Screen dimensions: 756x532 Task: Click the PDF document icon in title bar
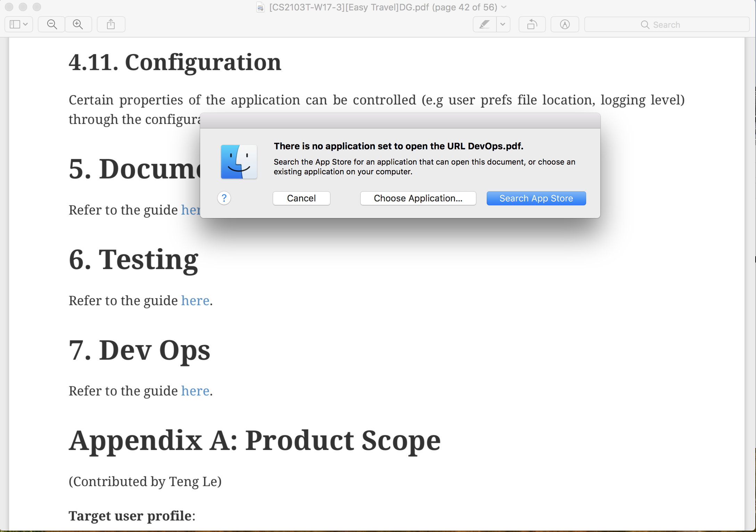pos(261,7)
